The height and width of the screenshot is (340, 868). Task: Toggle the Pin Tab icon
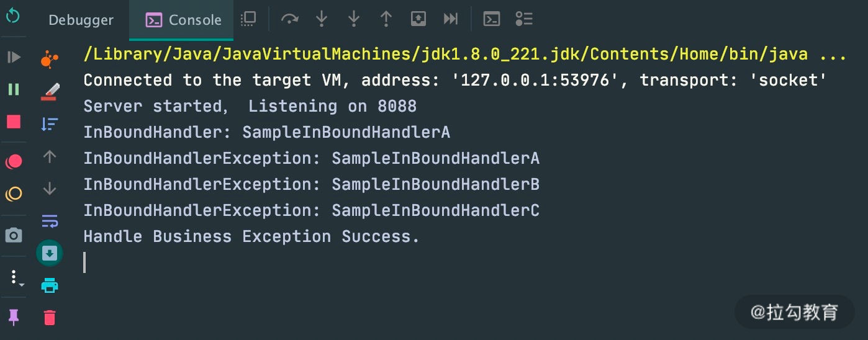(13, 317)
